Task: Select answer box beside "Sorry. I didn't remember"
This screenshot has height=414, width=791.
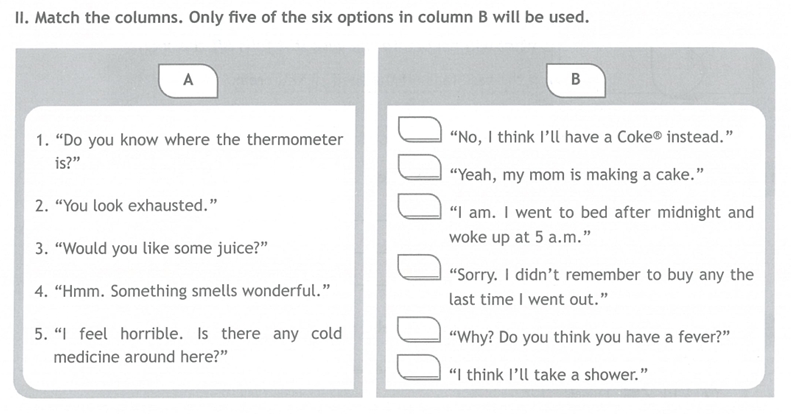Action: [x=420, y=267]
